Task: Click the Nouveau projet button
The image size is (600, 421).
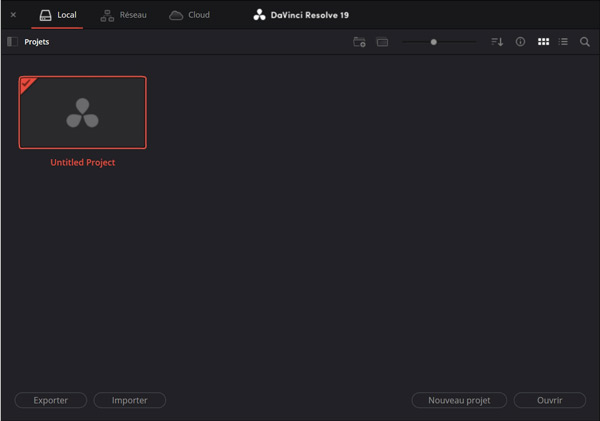Action: click(x=459, y=400)
